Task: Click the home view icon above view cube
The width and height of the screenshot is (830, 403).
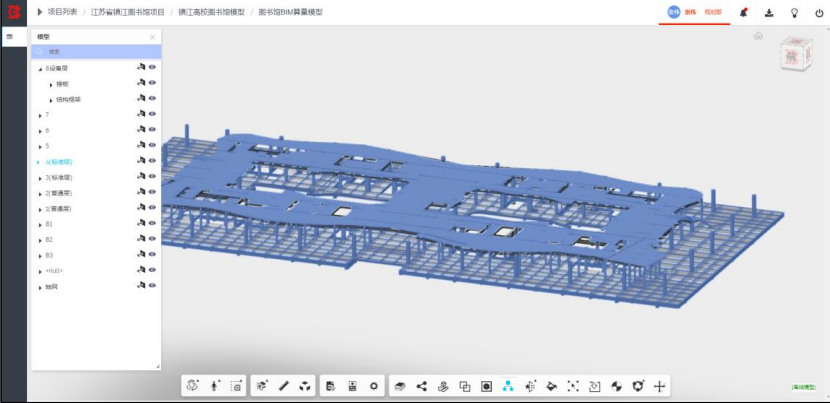Action: click(759, 36)
